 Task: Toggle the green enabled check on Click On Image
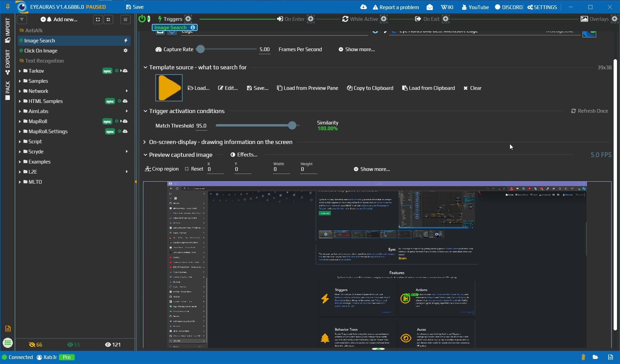click(x=21, y=51)
